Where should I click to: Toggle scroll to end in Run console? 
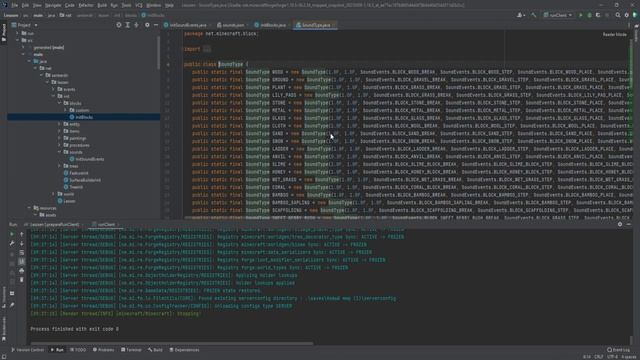coord(22,261)
